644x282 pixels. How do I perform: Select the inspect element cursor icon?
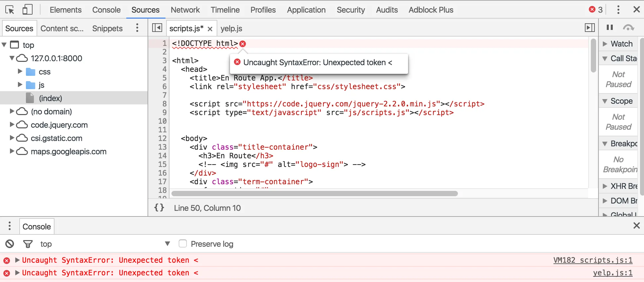[x=10, y=10]
